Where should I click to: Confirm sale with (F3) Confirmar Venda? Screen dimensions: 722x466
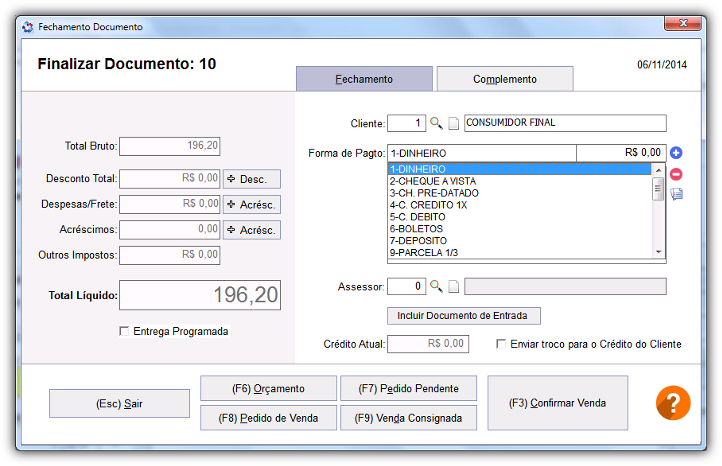tap(557, 403)
